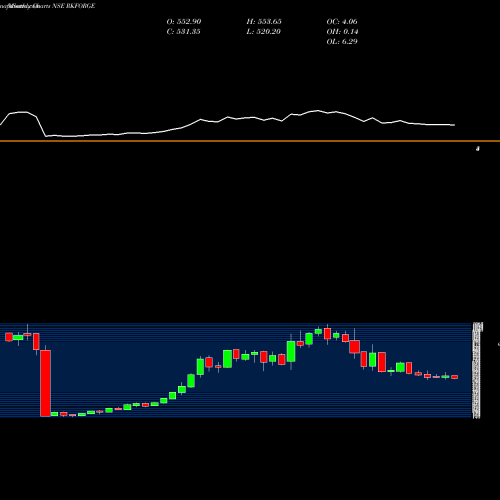500x500 pixels.
Task: Select the high value 'H: 553.65'
Action: pyautogui.click(x=264, y=22)
